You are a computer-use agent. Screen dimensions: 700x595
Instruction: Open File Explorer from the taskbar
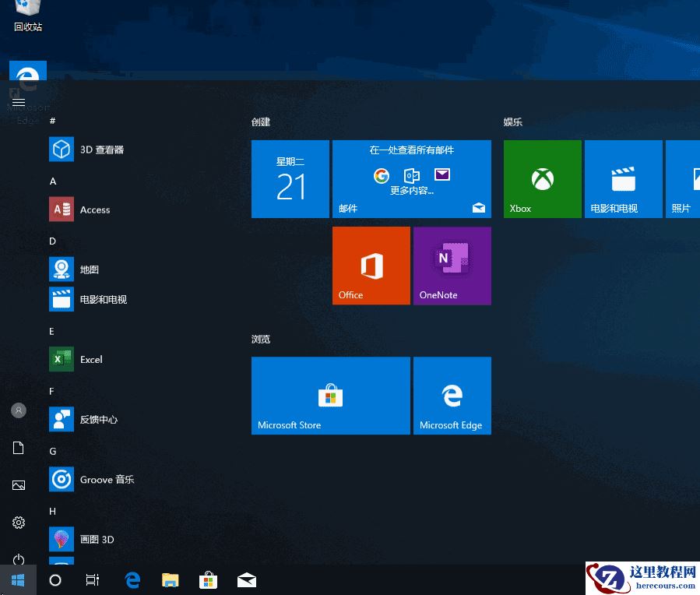pyautogui.click(x=170, y=579)
